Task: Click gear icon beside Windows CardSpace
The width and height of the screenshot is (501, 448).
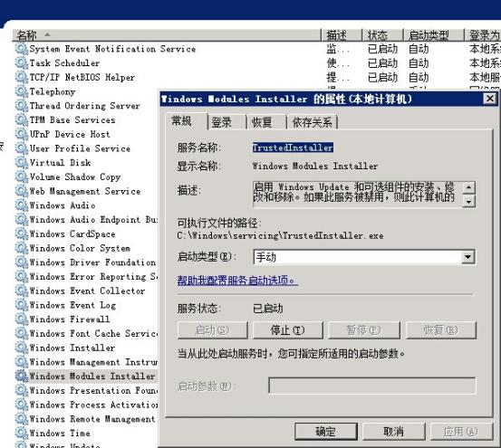Action: click(22, 234)
